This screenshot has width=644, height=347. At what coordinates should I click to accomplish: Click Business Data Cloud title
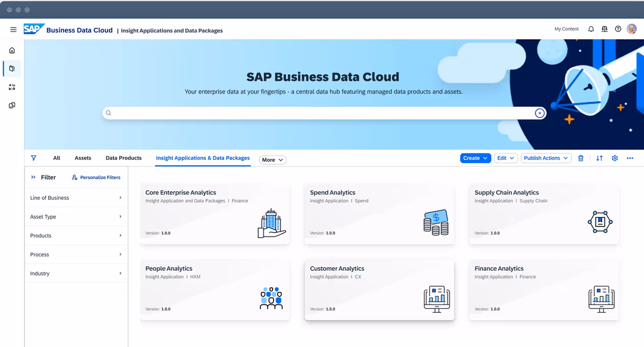(79, 30)
